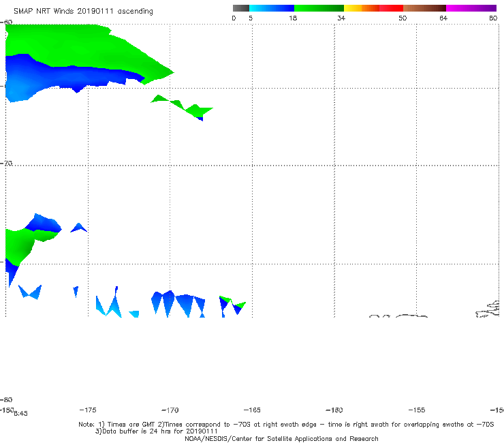Pick the cyan-to-blue segment of the color bar
Image resolution: width=504 pixels, height=443 pixels.
[272, 8]
